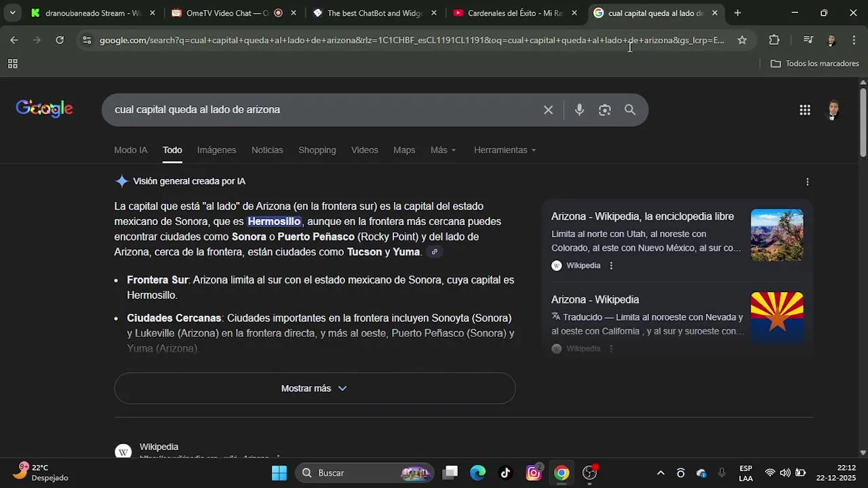Open Todos los marcadores folder
This screenshot has height=488, width=868.
(815, 64)
